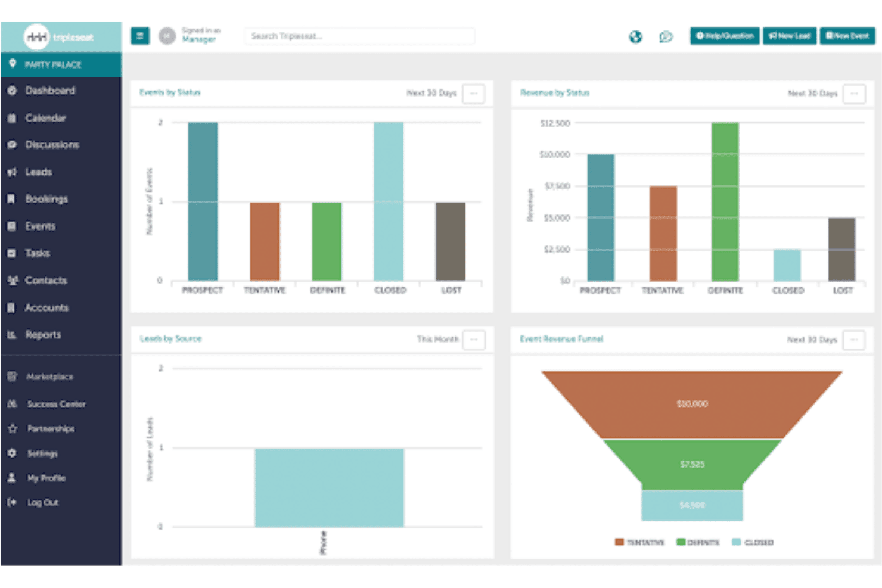The height and width of the screenshot is (588, 882).
Task: Focus the Search Tripleseat field
Action: [359, 36]
